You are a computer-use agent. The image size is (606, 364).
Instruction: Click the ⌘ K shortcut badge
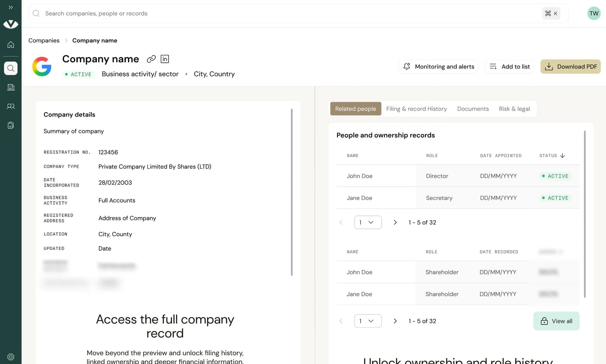551,13
